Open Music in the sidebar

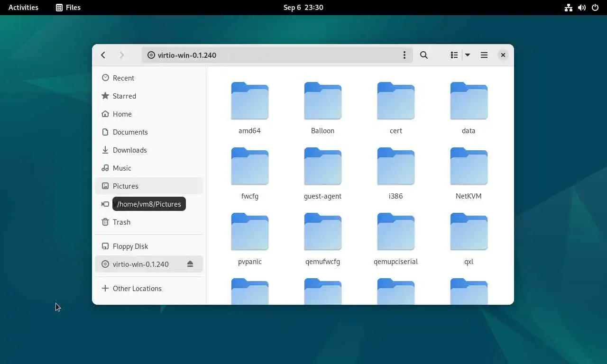149,168
